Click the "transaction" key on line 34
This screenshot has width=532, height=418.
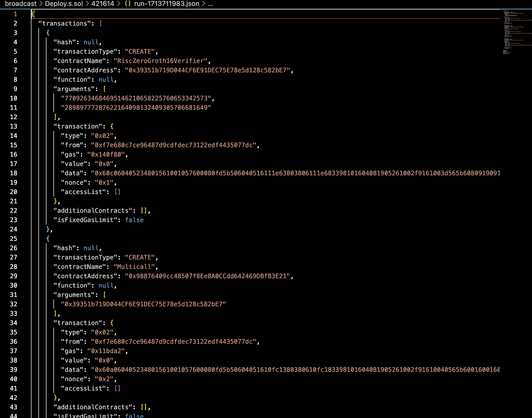coord(78,323)
